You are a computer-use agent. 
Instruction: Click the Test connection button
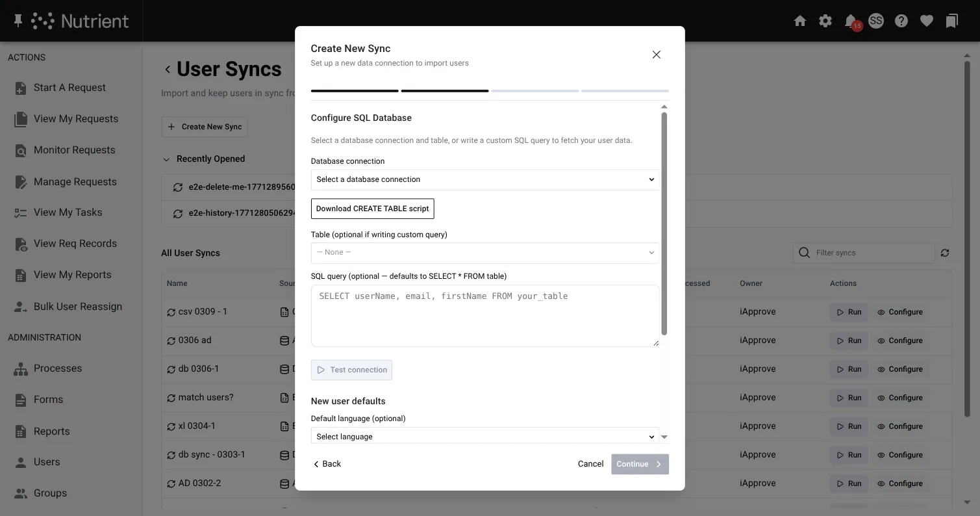351,370
